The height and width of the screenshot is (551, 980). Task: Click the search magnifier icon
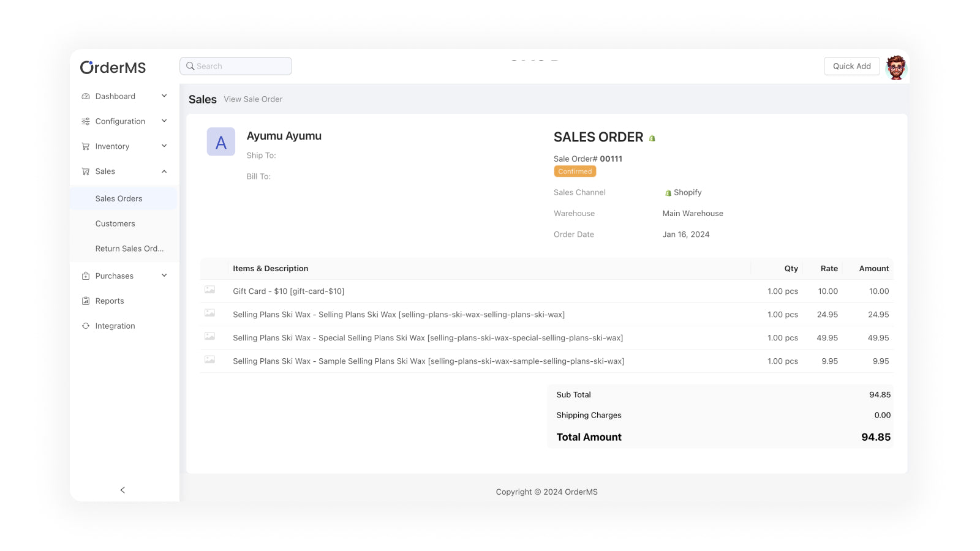pyautogui.click(x=190, y=66)
